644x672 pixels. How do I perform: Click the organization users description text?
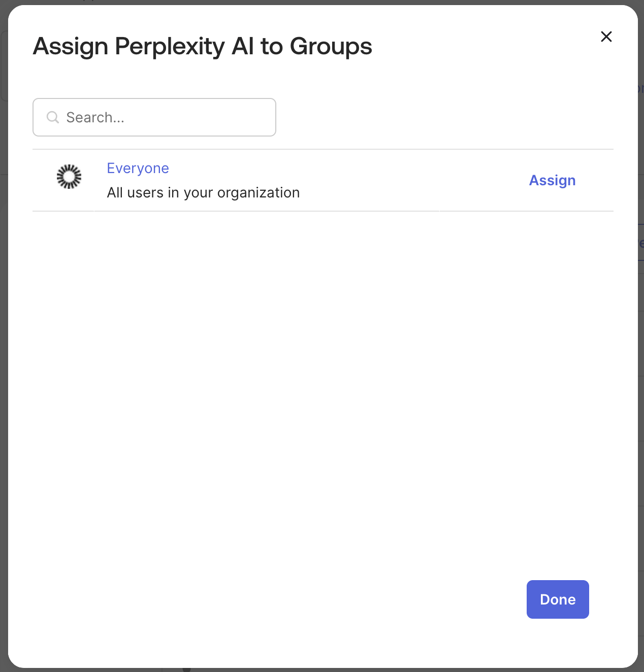pos(203,193)
